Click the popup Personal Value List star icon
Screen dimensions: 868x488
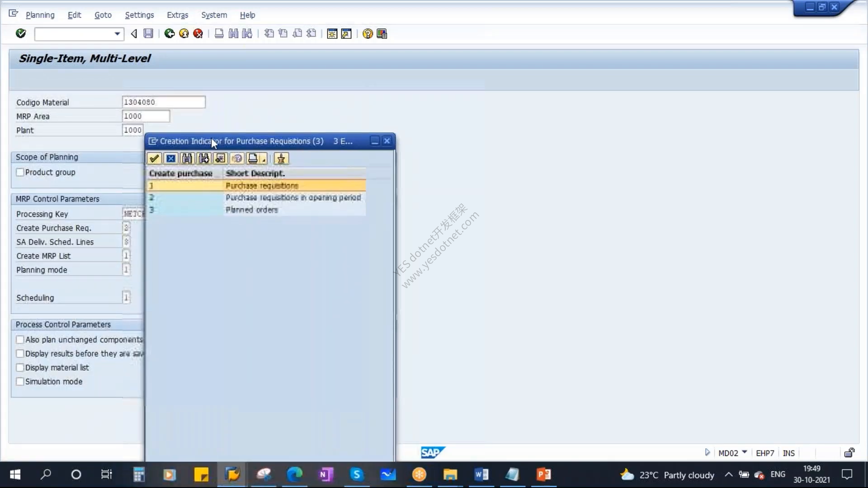click(281, 159)
